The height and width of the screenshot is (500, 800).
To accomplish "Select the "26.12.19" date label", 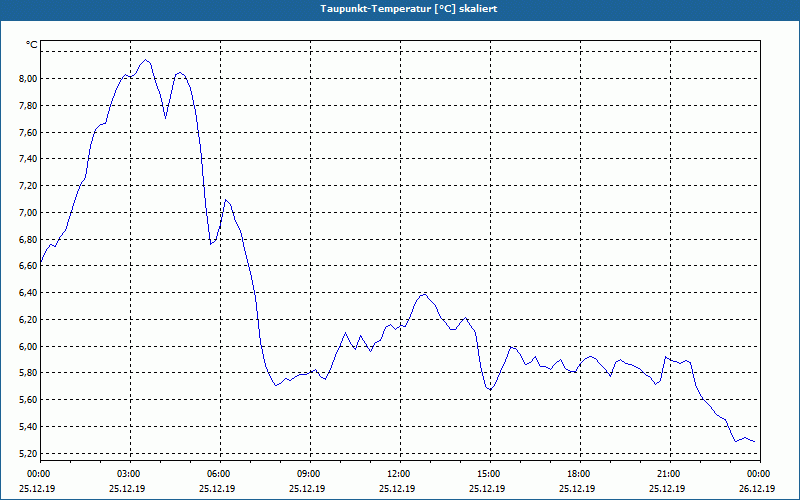I will coord(757,488).
